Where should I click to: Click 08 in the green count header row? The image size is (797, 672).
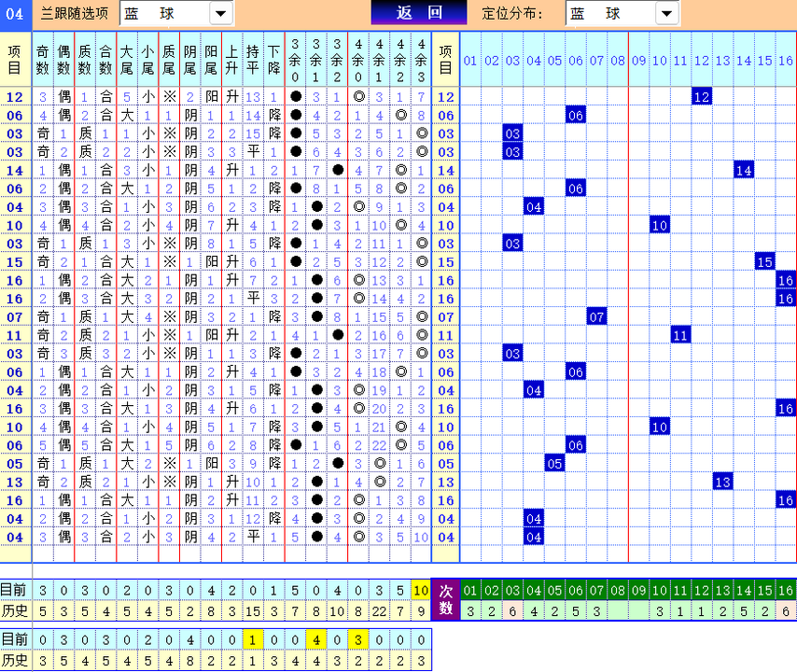pos(618,591)
